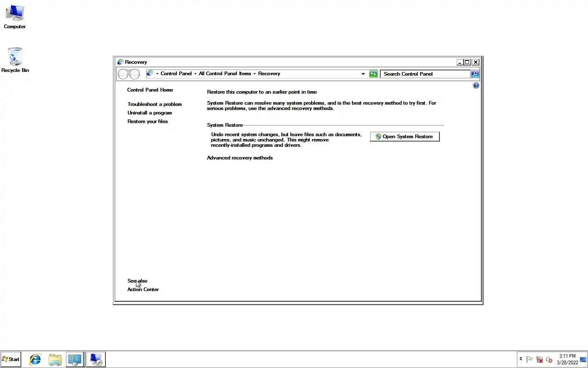The height and width of the screenshot is (368, 588).
Task: Click the Recovery breadcrumb segment
Action: click(x=269, y=74)
